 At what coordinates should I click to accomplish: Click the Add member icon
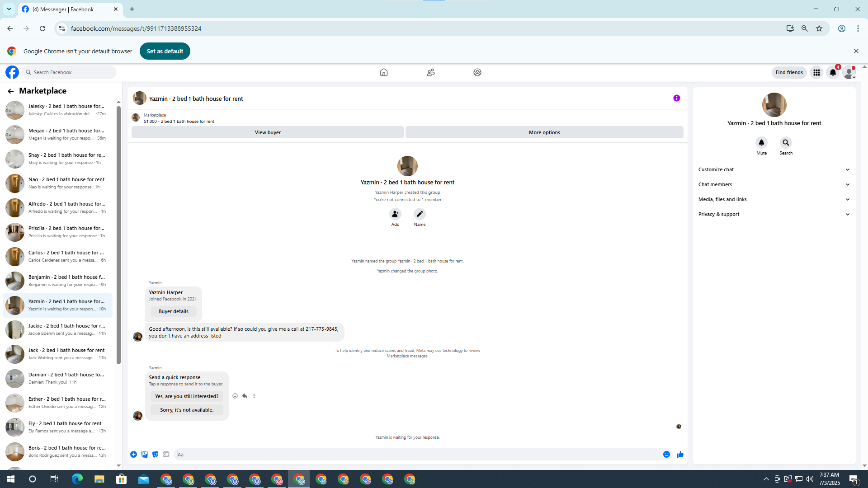[x=395, y=214]
